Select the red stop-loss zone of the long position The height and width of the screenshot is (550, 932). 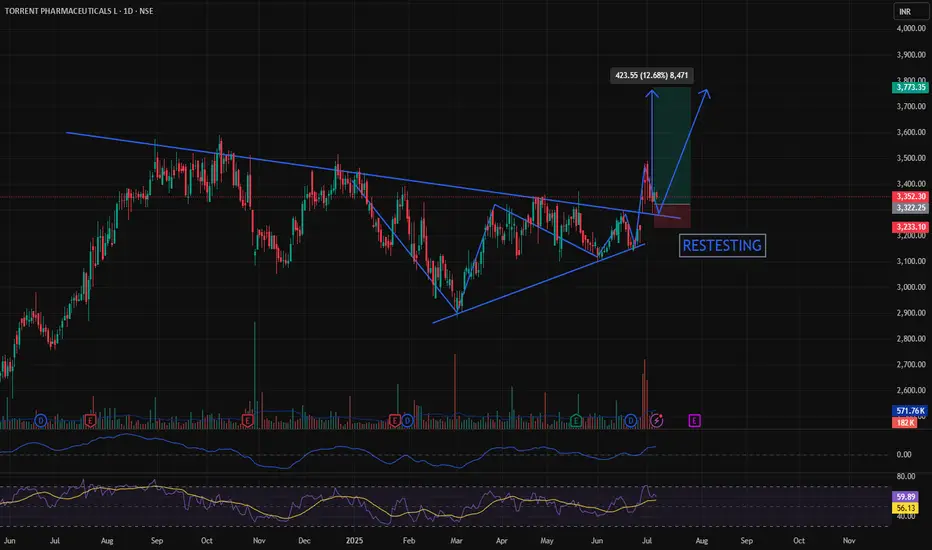(672, 216)
